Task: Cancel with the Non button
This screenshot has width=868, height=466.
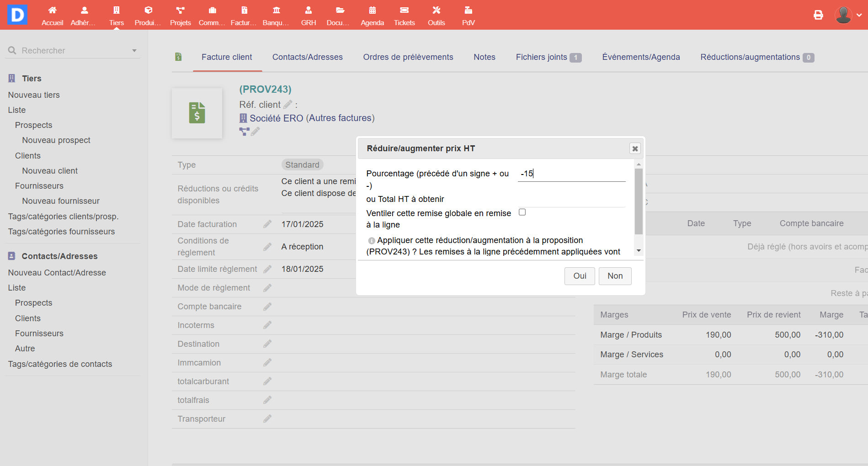Action: pyautogui.click(x=615, y=276)
